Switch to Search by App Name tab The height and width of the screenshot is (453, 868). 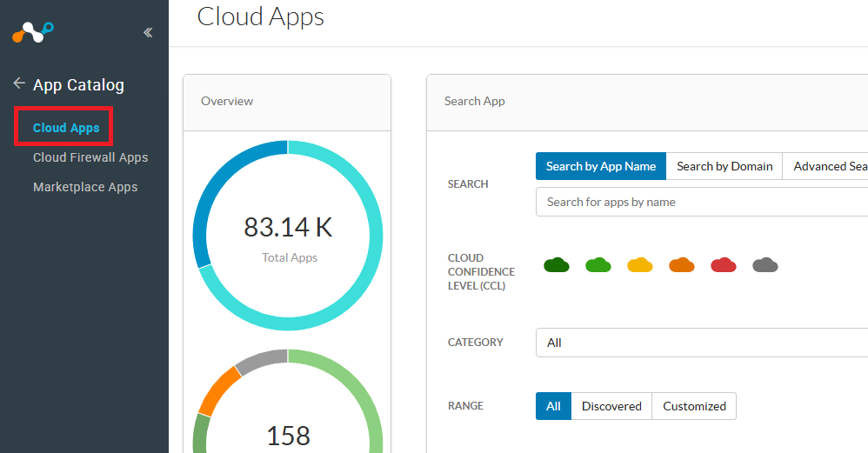pos(601,166)
